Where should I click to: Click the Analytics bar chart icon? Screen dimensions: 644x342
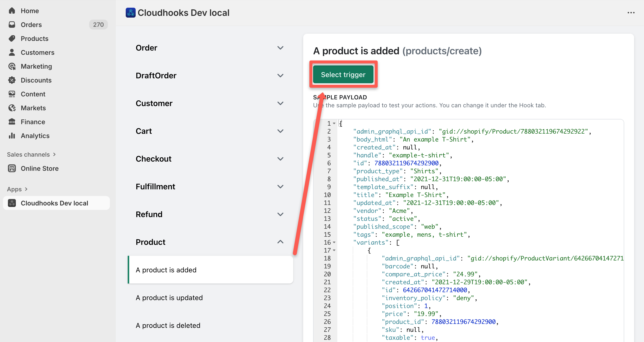tap(12, 136)
